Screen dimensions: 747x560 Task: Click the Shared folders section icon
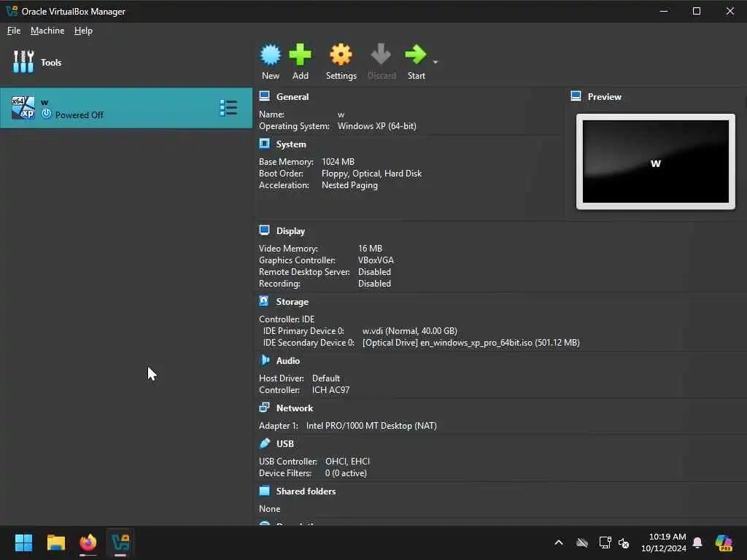pos(264,491)
